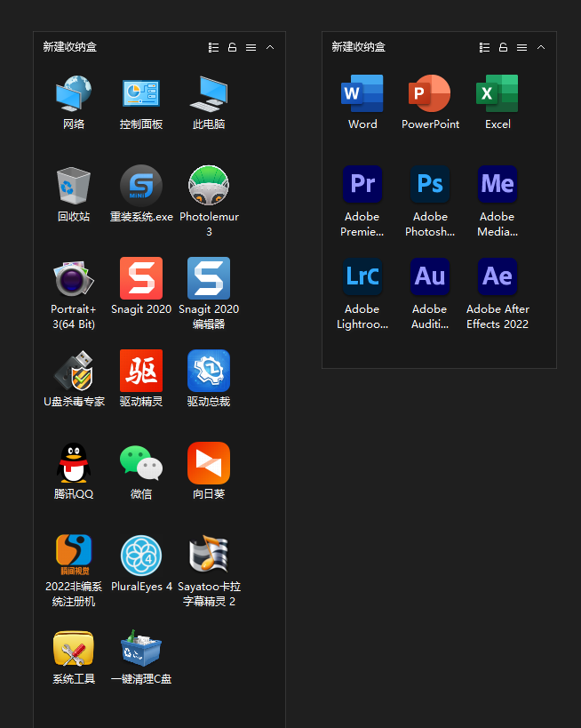Open 系统工具 folder
Screen dimensions: 581x728
click(74, 648)
